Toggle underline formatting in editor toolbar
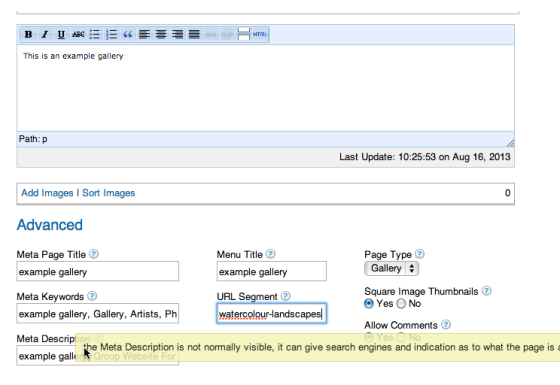Screen dimensions: 560x385 (x=61, y=34)
